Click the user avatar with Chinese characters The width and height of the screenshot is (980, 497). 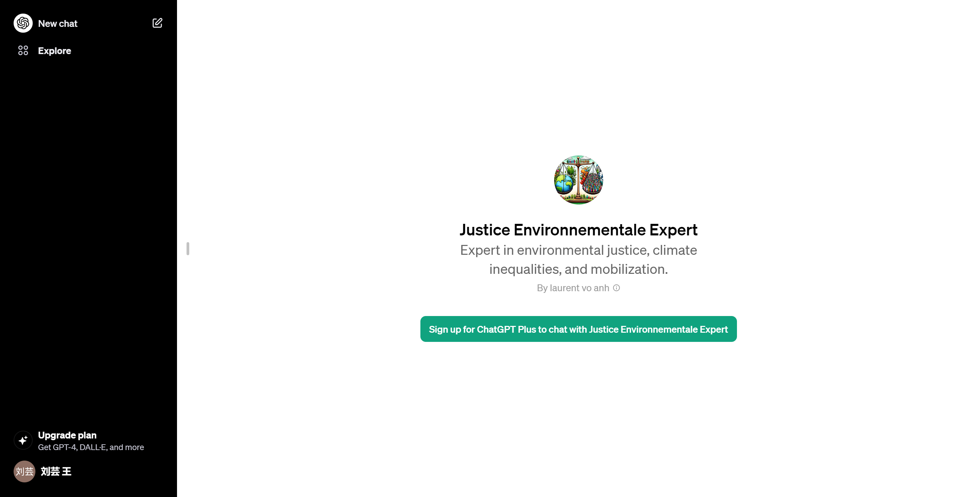(25, 471)
